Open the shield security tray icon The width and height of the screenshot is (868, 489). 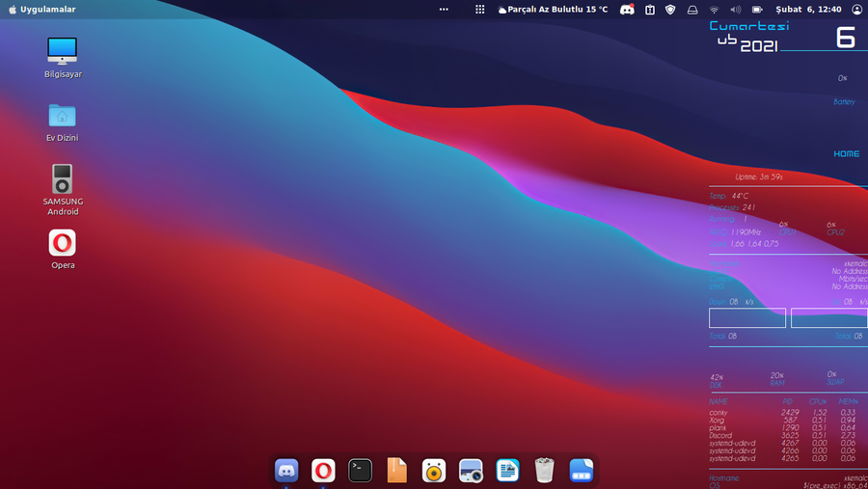pos(670,10)
